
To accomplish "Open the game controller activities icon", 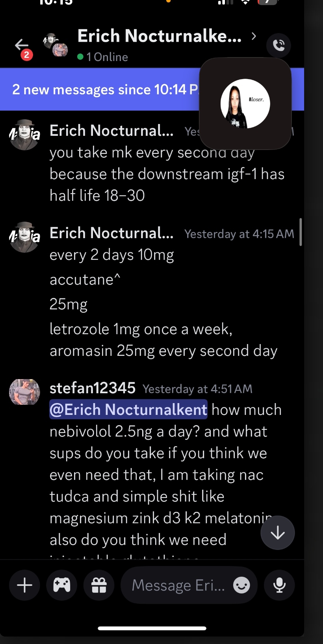I will [62, 585].
